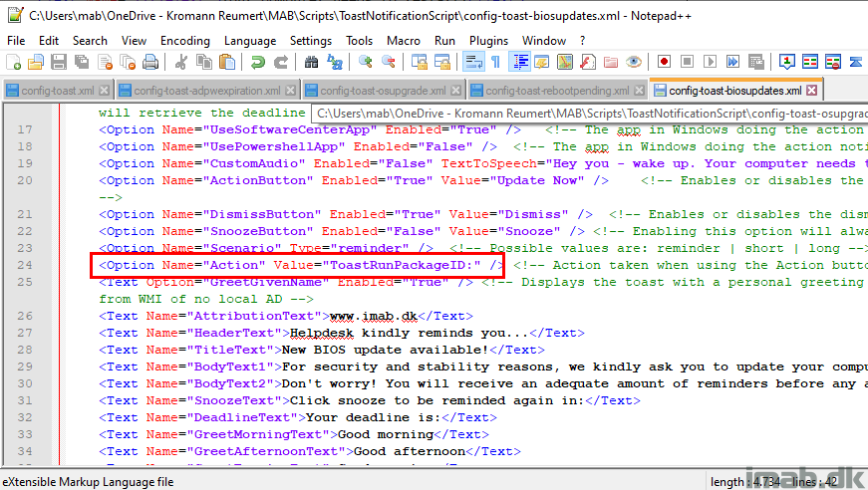
Task: Close the config-toast-adpwexpiration.xml tab
Action: coord(290,91)
